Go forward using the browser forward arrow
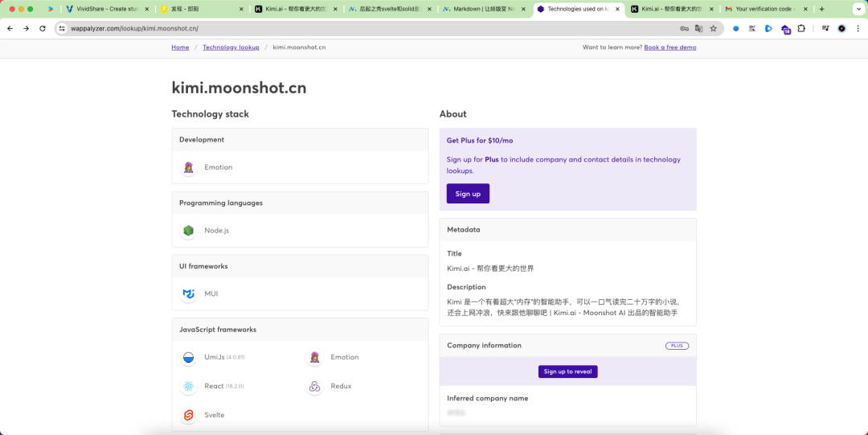This screenshot has height=435, width=868. click(x=26, y=28)
